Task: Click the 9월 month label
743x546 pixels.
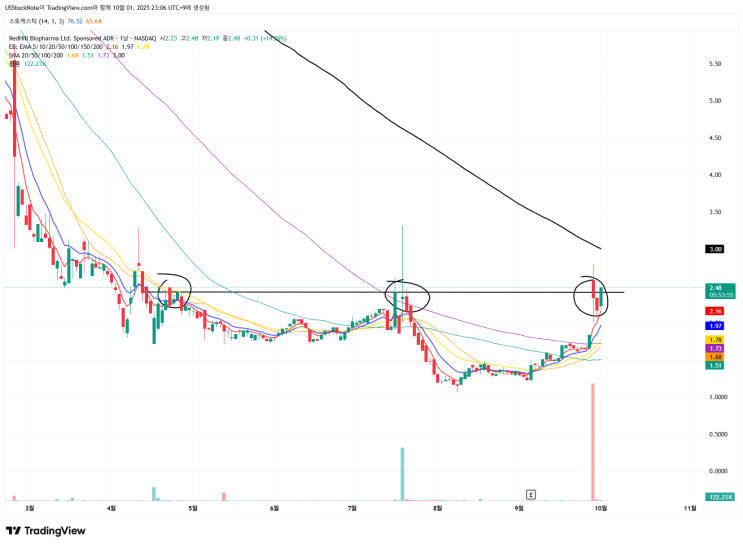Action: (519, 508)
